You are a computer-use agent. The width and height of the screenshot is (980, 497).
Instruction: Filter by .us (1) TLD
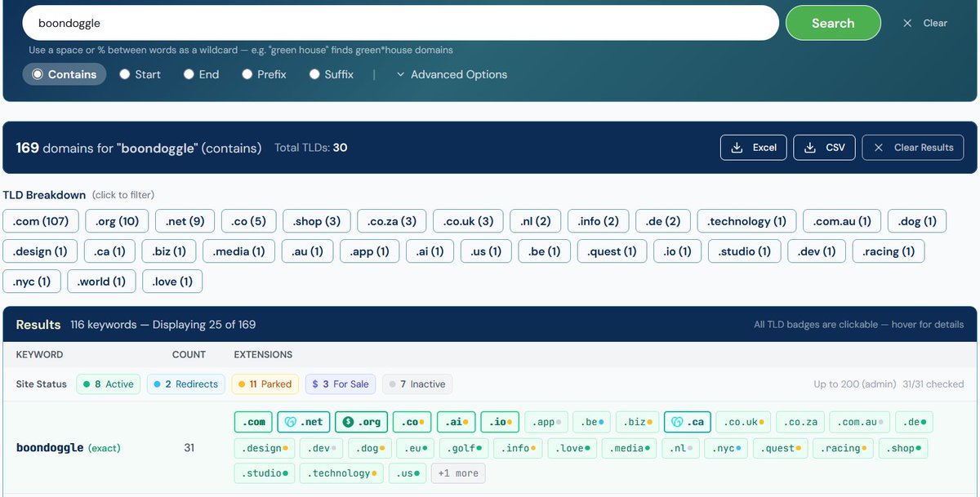[x=486, y=251]
